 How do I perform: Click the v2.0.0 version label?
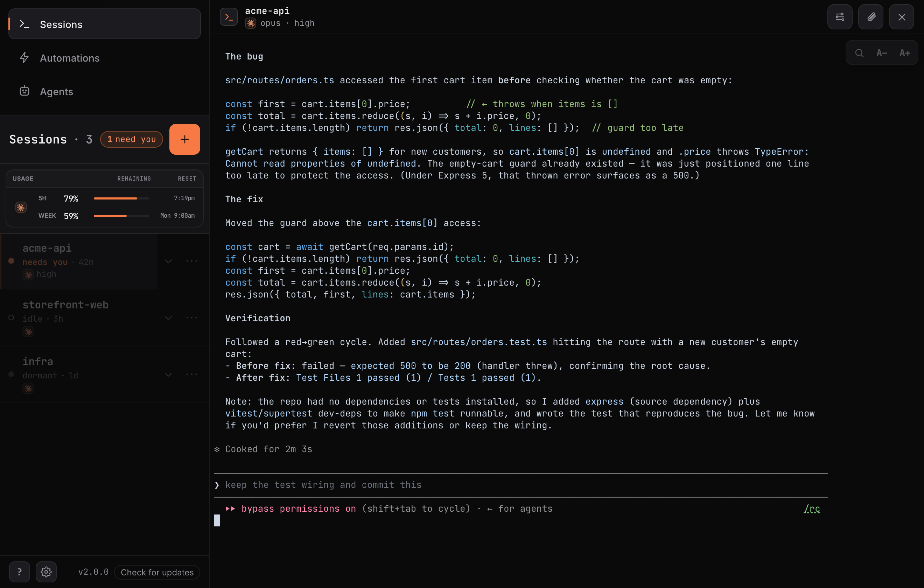[x=93, y=572]
